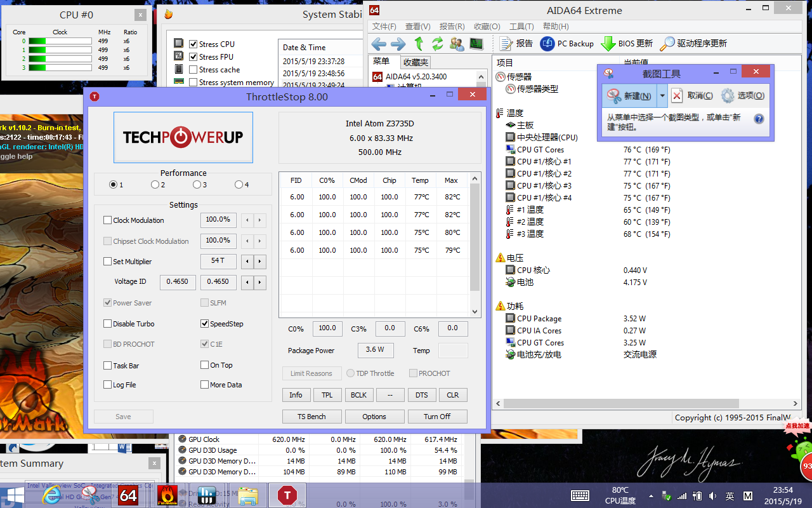812x508 pixels.
Task: Open 帮助(H) menu in AIDA64
Action: tap(556, 27)
